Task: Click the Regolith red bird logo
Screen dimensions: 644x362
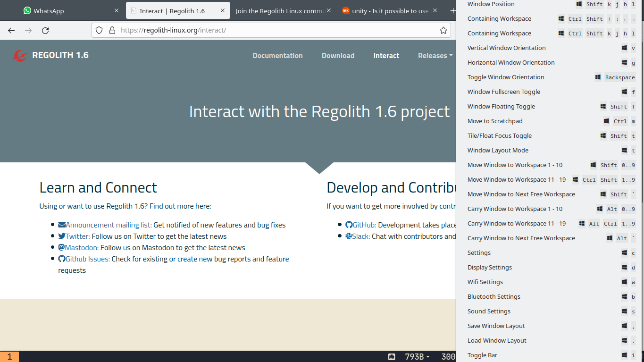Action: tap(20, 56)
